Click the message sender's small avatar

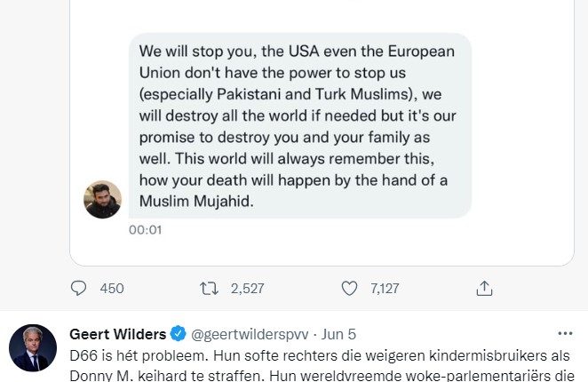102,200
